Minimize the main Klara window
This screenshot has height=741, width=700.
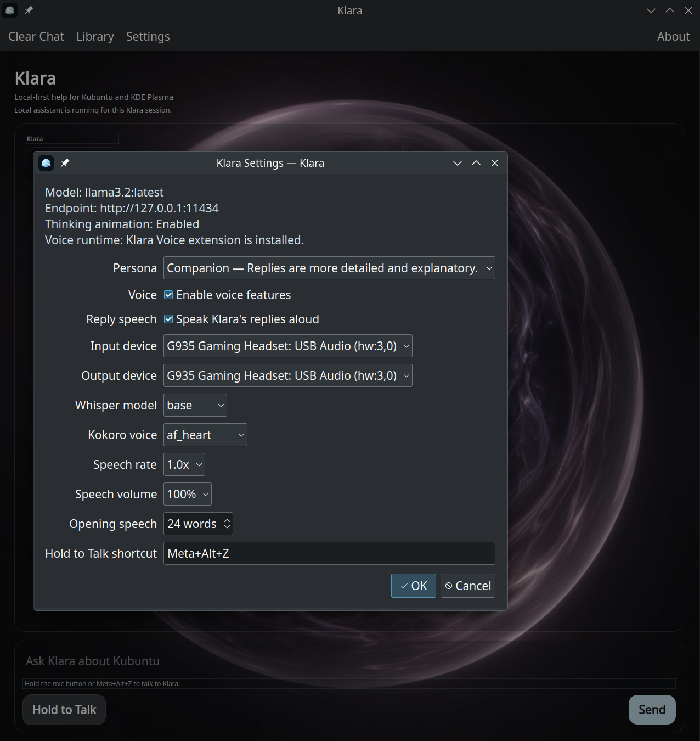click(651, 10)
